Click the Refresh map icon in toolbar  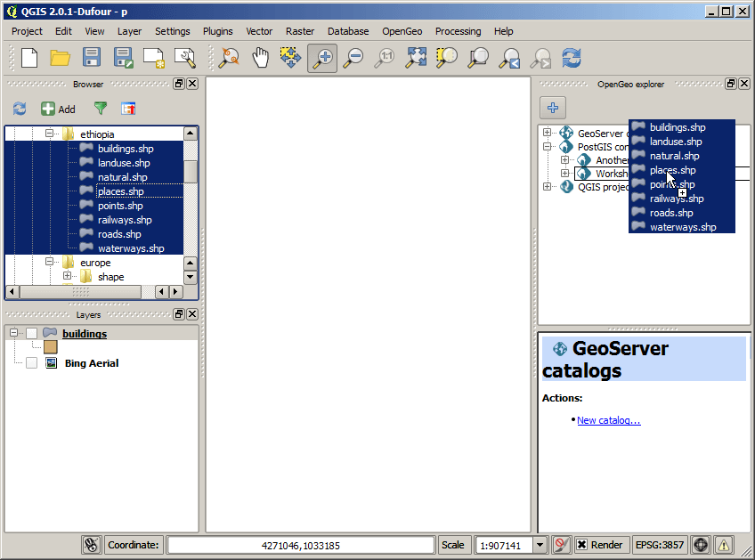(572, 58)
